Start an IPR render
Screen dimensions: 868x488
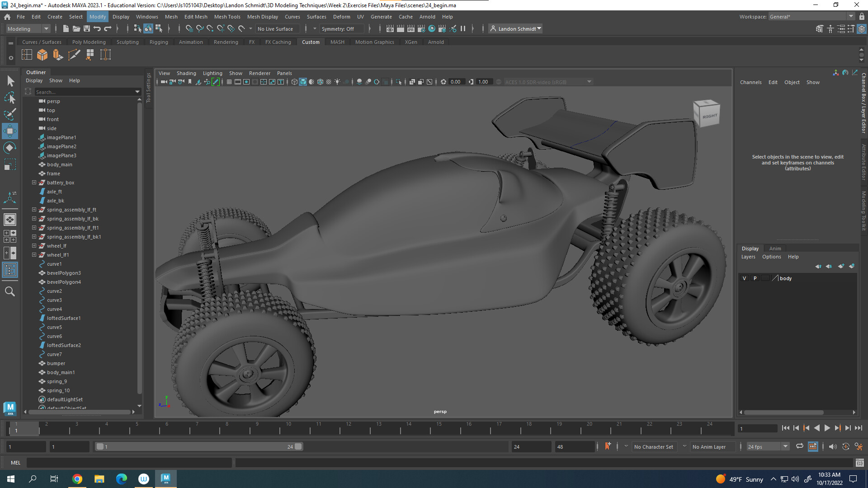(x=410, y=28)
